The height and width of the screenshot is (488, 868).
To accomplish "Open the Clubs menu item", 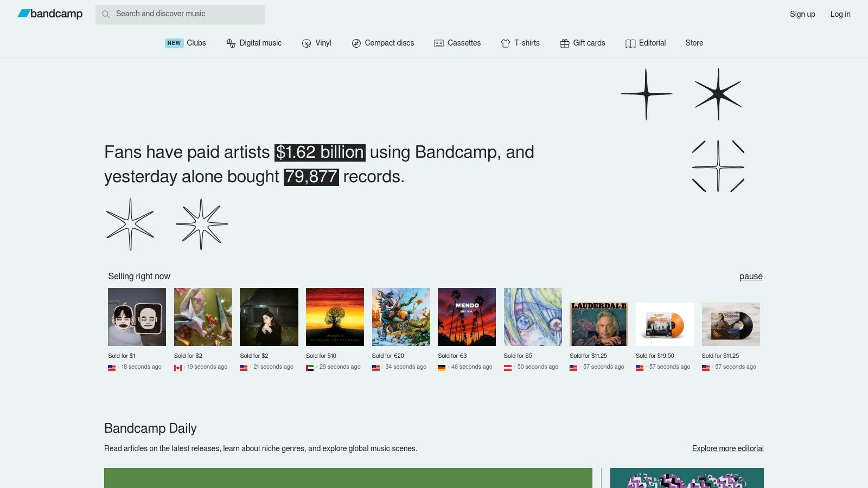I will coord(196,43).
